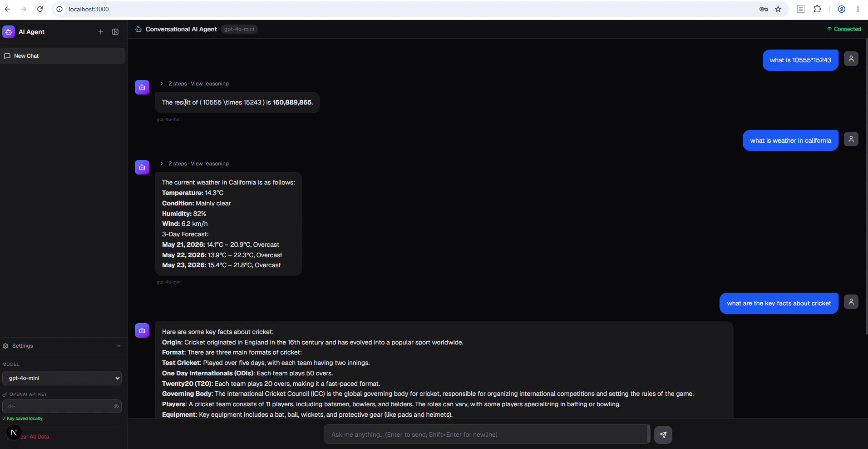Image resolution: width=868 pixels, height=449 pixels.
Task: Click the bot avatar beside weather answer
Action: [142, 167]
